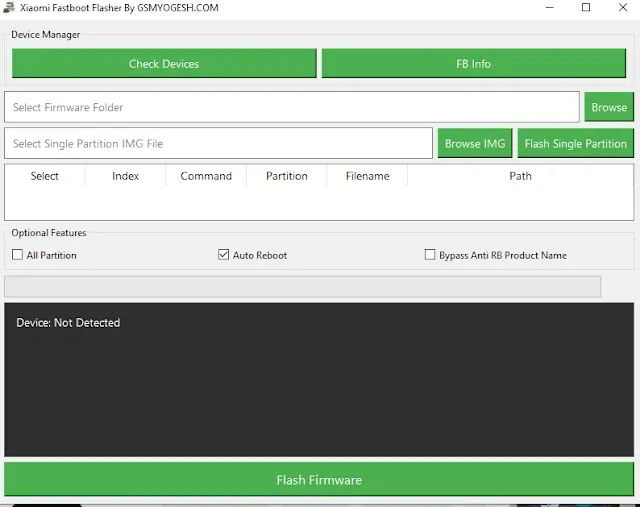Close the Xiaomi Fastboot Flasher window
640x507 pixels.
622,7
